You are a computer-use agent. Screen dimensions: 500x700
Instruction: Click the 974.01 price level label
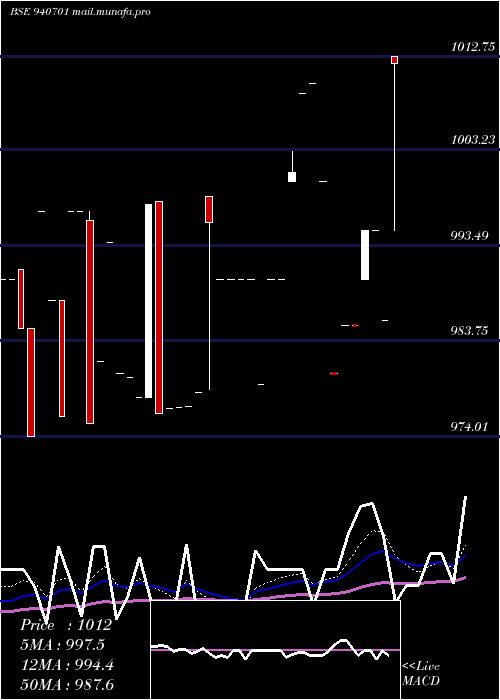point(469,427)
